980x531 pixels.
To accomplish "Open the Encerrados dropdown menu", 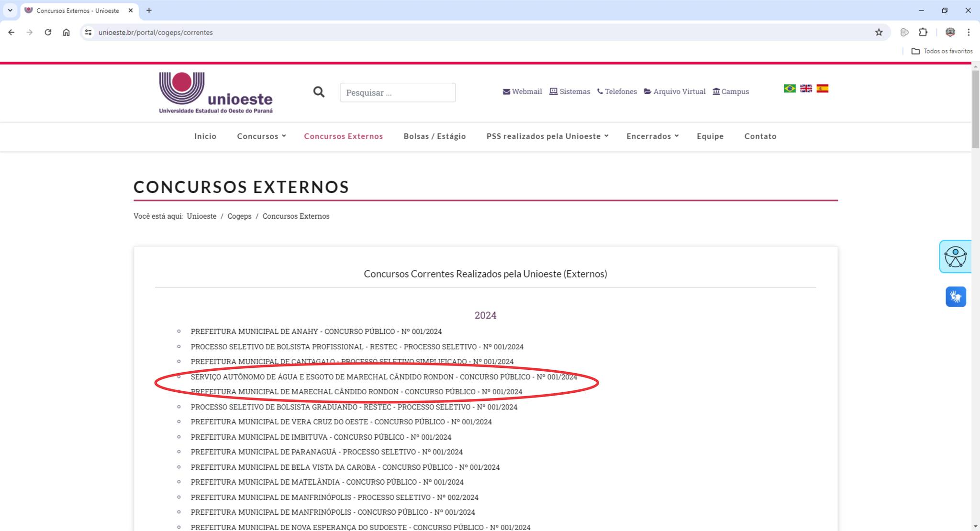I will pyautogui.click(x=652, y=136).
